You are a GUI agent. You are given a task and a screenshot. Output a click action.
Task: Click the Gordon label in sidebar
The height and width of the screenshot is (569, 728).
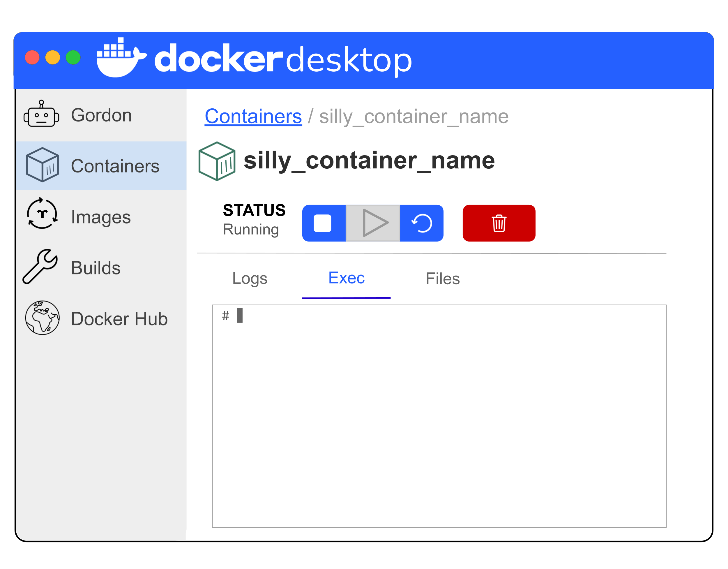(x=101, y=115)
